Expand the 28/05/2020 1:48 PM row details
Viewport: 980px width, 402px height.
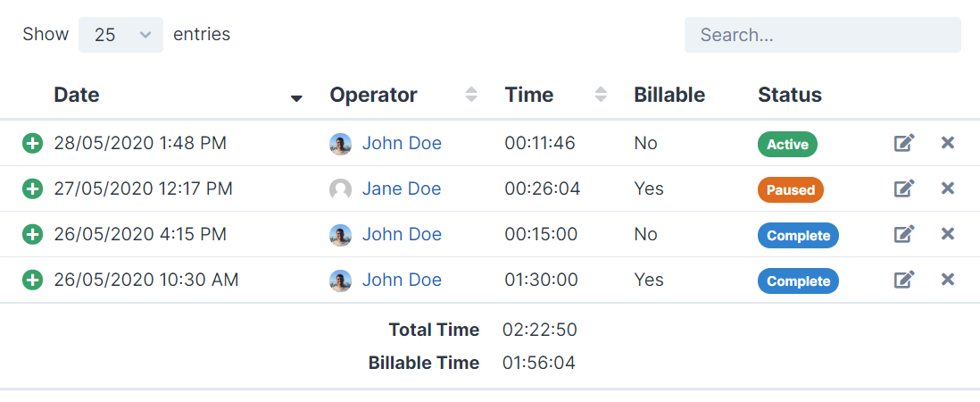click(x=32, y=143)
